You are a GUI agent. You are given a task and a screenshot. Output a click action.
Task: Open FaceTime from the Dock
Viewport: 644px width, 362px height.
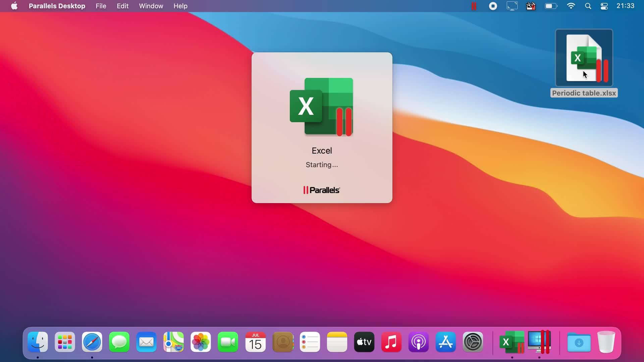(x=228, y=342)
